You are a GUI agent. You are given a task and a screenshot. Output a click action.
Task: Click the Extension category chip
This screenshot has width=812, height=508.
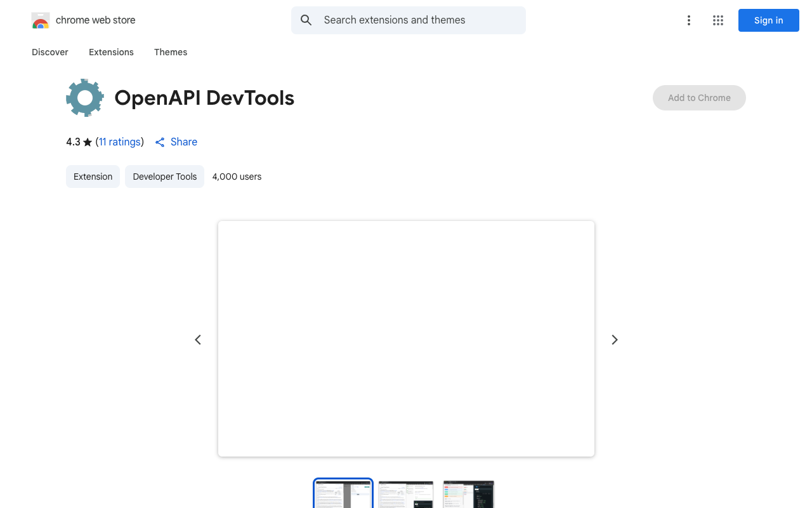pos(93,177)
